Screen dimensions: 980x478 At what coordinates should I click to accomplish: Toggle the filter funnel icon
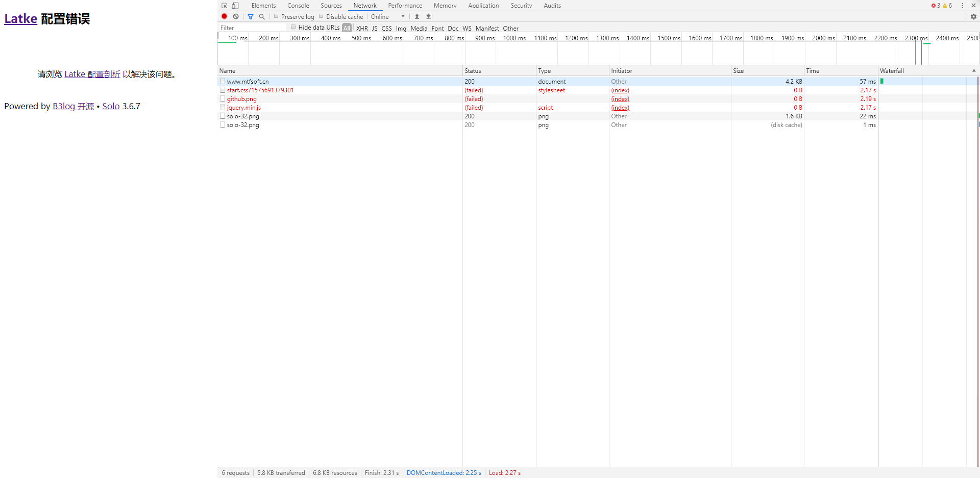pyautogui.click(x=251, y=16)
